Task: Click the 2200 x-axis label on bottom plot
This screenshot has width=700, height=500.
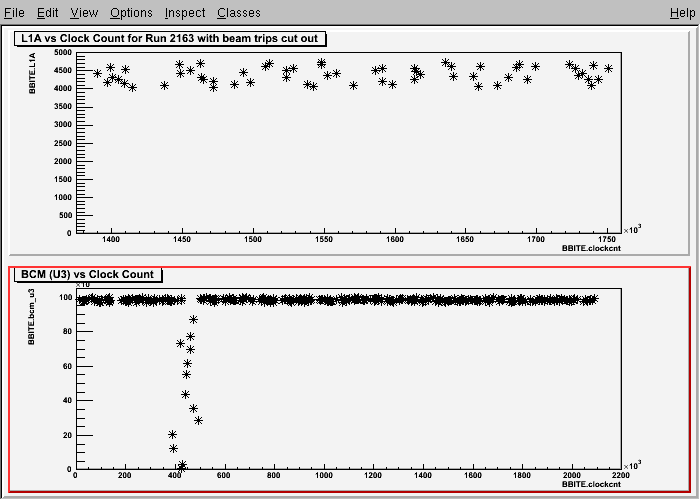Action: (621, 475)
